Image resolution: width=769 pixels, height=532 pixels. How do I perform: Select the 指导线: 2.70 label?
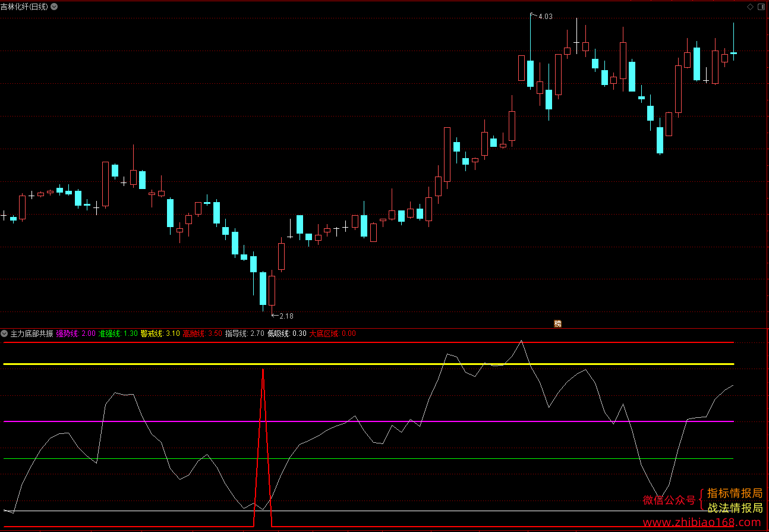(244, 333)
